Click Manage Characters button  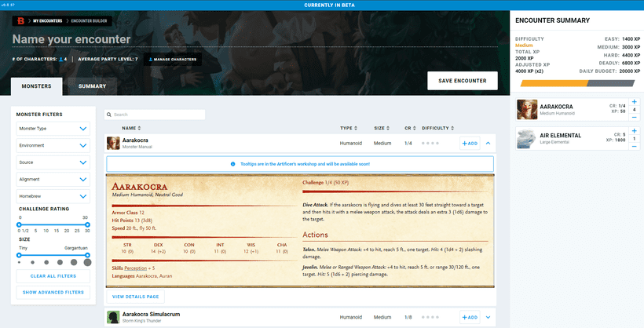[x=173, y=59]
